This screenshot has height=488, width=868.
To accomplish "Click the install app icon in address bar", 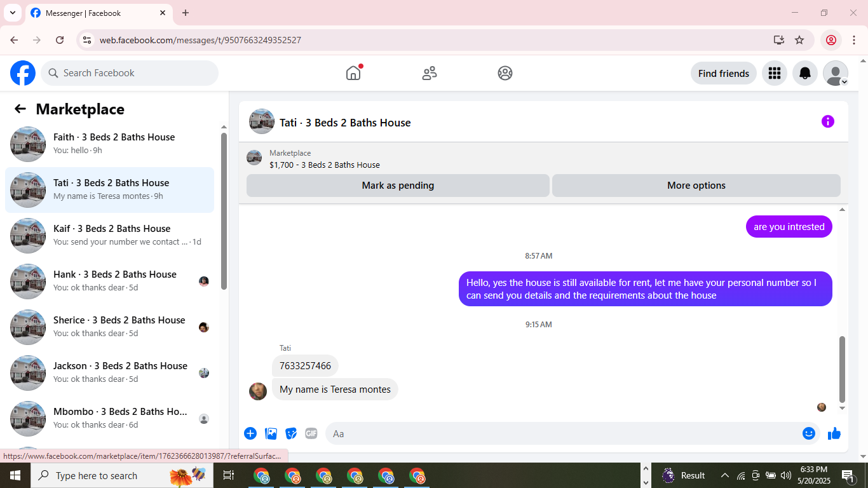I will (x=779, y=40).
